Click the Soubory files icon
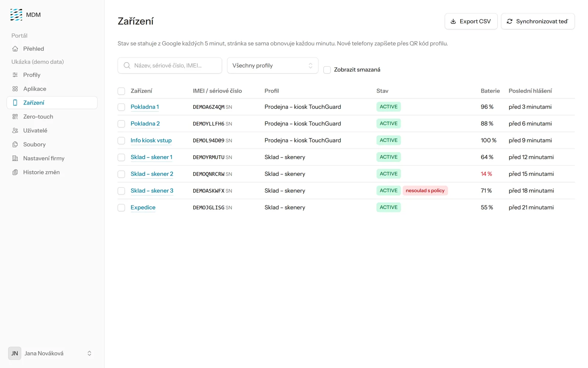The width and height of the screenshot is (588, 368). 15,144
